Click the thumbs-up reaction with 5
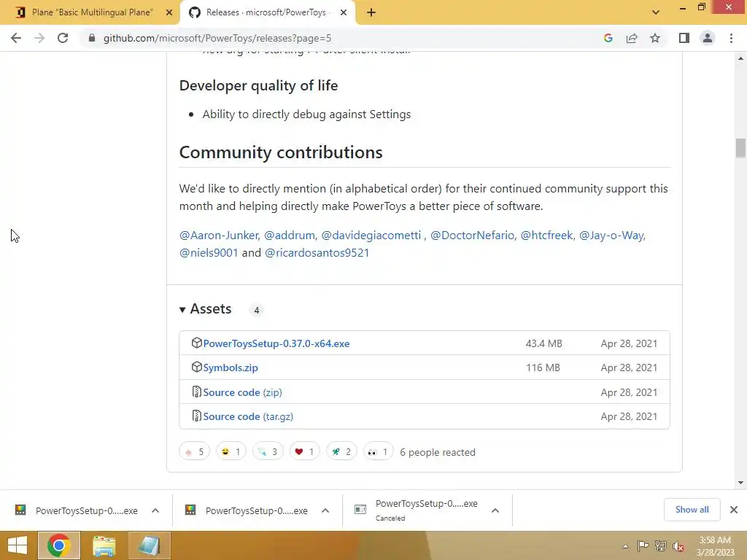The image size is (747, 560). [194, 451]
